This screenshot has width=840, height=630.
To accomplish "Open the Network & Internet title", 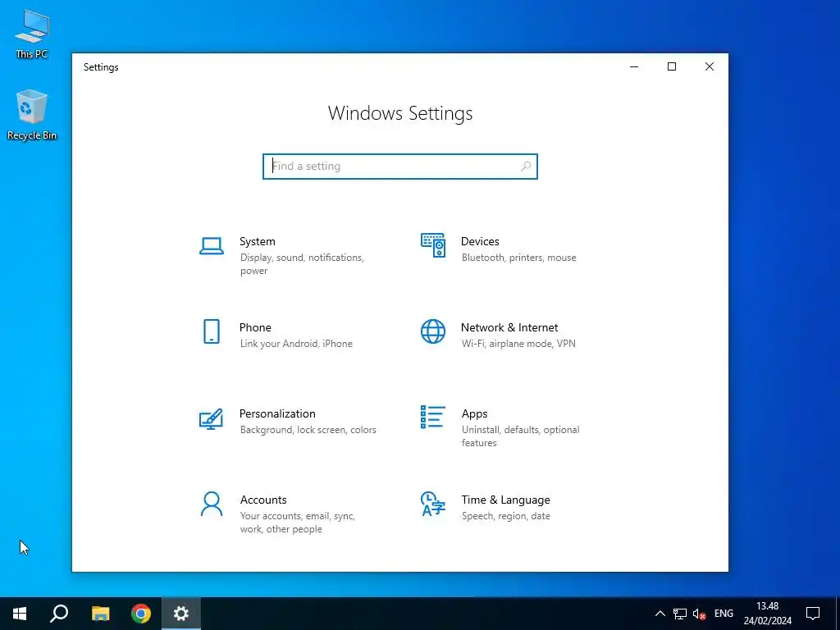I will pos(509,327).
